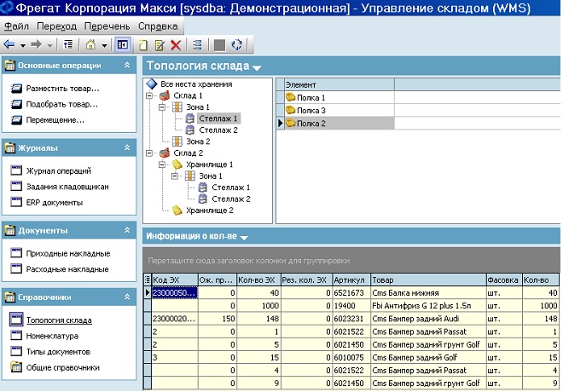The width and height of the screenshot is (563, 392).
Task: Open Перемещение... operation
Action: click(55, 120)
